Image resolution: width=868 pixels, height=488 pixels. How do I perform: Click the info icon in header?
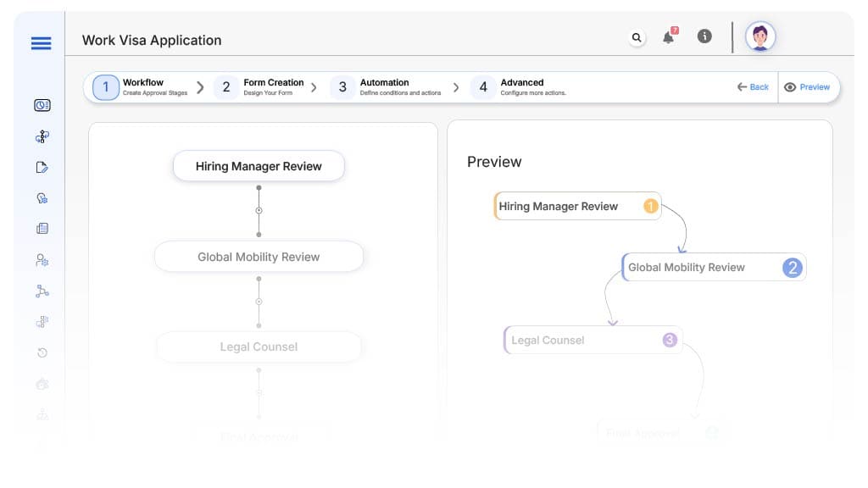[704, 37]
